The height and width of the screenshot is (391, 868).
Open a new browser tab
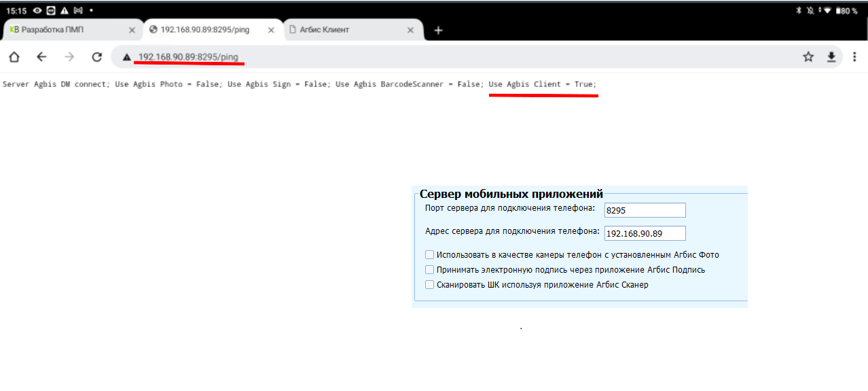tap(438, 30)
